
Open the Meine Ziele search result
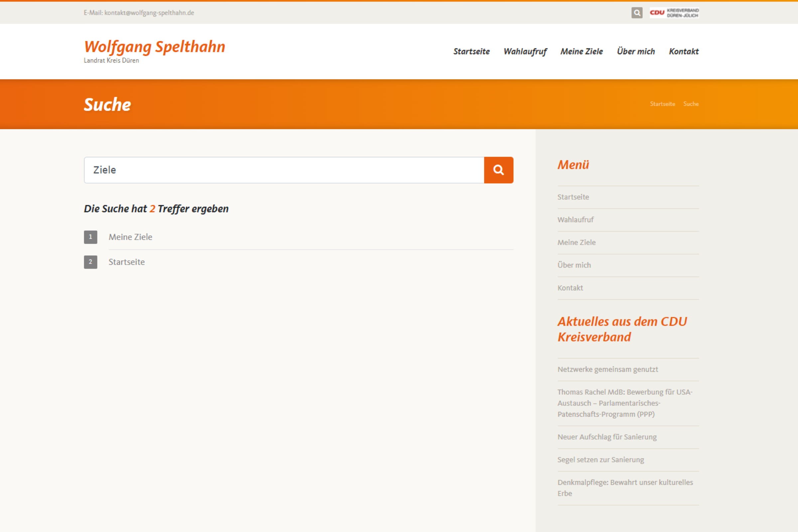pos(130,237)
